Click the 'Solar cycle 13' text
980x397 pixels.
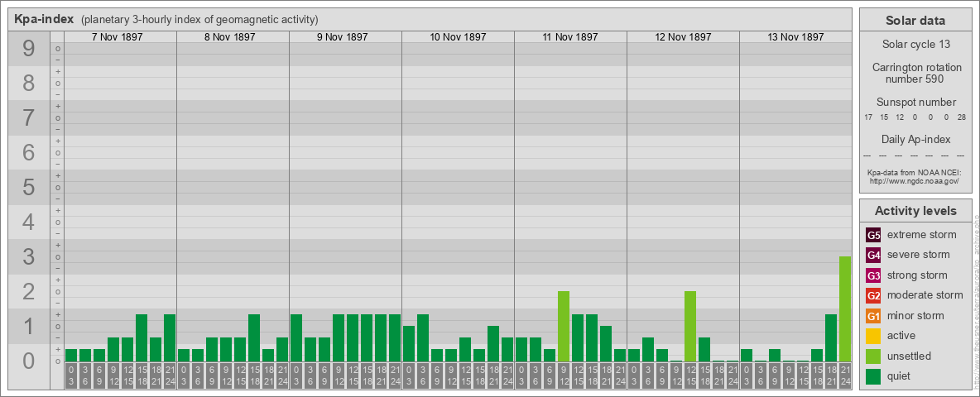pyautogui.click(x=916, y=45)
